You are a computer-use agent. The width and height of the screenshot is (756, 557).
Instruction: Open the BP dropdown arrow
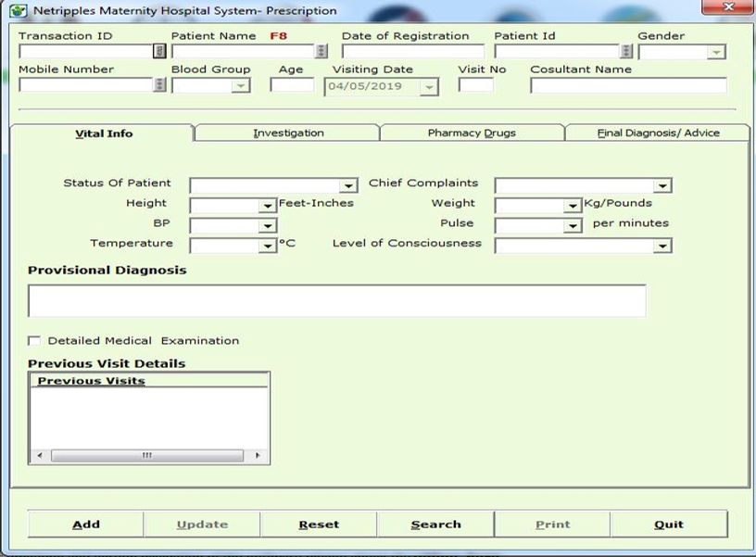[x=267, y=226]
